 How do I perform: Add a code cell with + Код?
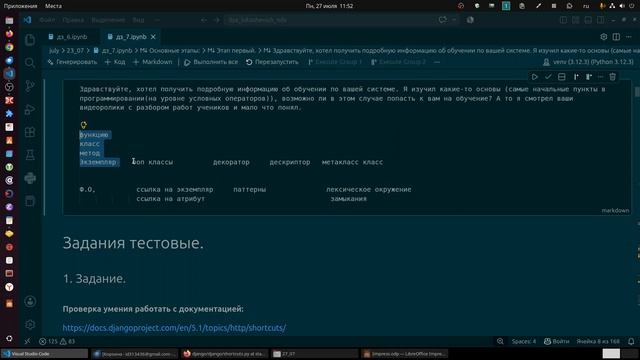115,62
